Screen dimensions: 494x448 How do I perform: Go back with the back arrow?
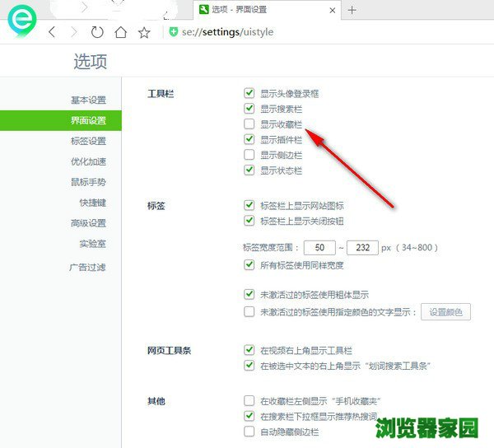coord(52,32)
